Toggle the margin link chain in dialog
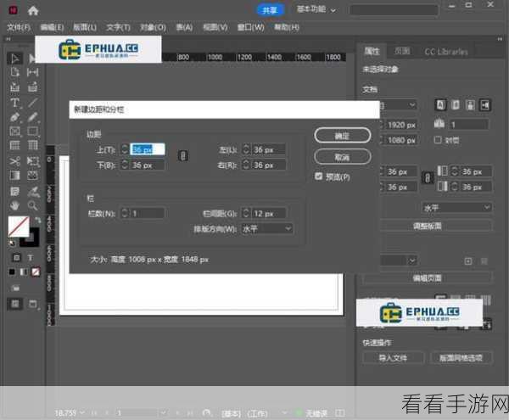Viewport: 509px width, 420px height. (x=183, y=156)
